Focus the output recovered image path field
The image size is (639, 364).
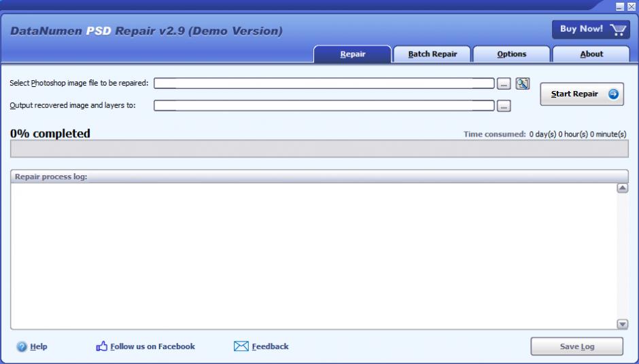(324, 105)
